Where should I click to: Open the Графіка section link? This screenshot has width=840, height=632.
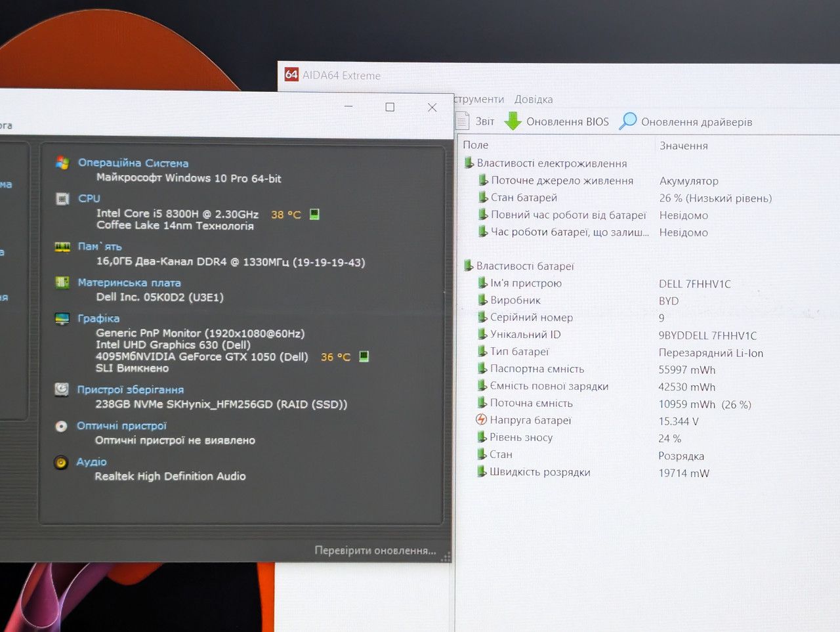[x=98, y=318]
